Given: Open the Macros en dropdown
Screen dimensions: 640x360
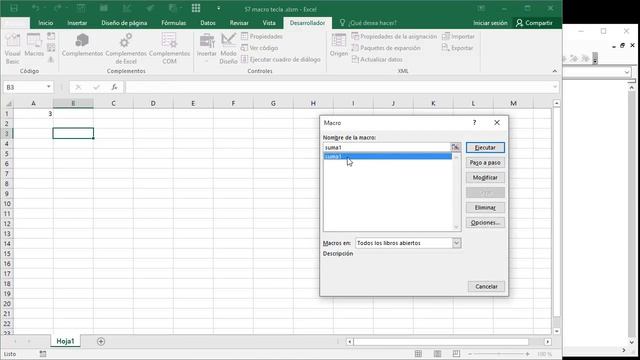Looking at the screenshot, I should pyautogui.click(x=456, y=243).
